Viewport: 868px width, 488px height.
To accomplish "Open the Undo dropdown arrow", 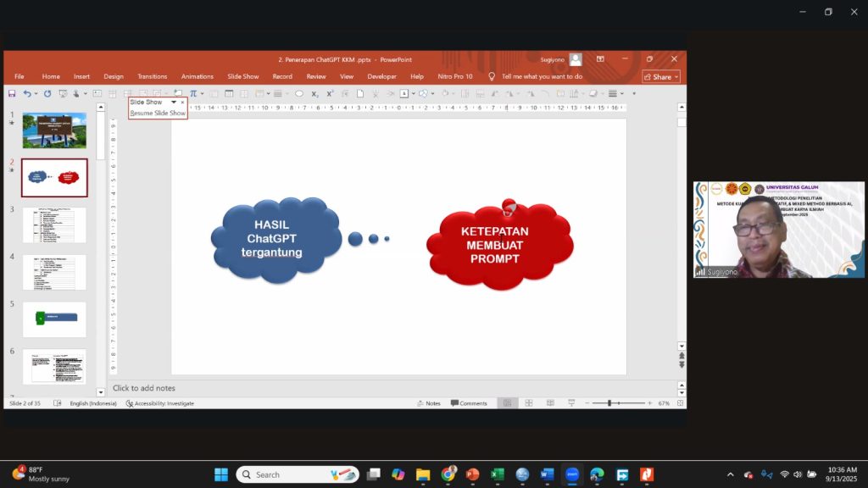I will [36, 93].
